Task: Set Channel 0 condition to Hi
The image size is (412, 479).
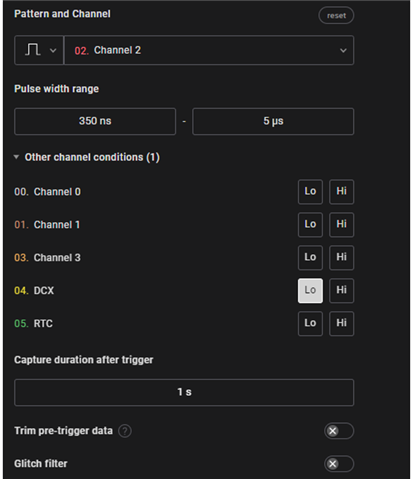Action: pyautogui.click(x=341, y=192)
